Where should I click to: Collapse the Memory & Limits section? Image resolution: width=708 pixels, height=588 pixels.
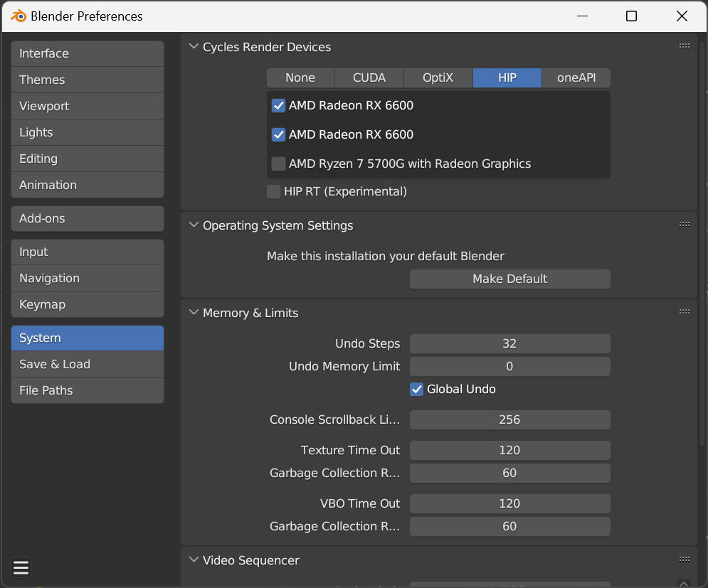[x=194, y=312]
